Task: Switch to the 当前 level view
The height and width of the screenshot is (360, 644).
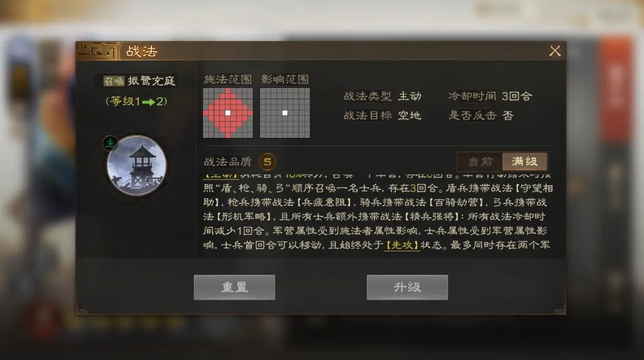Action: [x=480, y=161]
